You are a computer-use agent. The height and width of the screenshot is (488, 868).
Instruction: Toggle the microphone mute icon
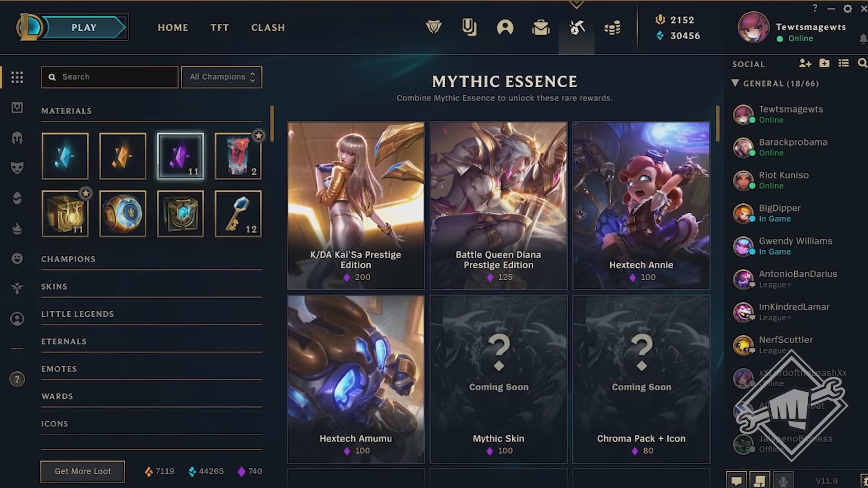[x=783, y=480]
